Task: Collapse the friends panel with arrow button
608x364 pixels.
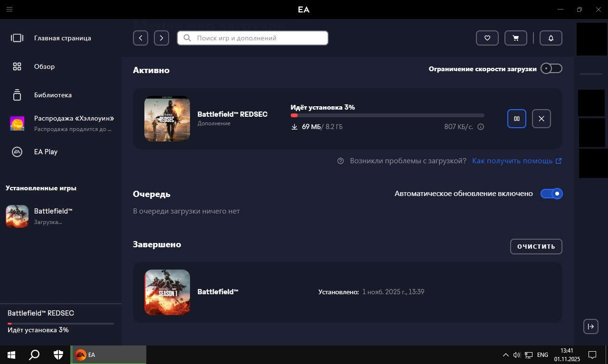Action: click(x=590, y=326)
